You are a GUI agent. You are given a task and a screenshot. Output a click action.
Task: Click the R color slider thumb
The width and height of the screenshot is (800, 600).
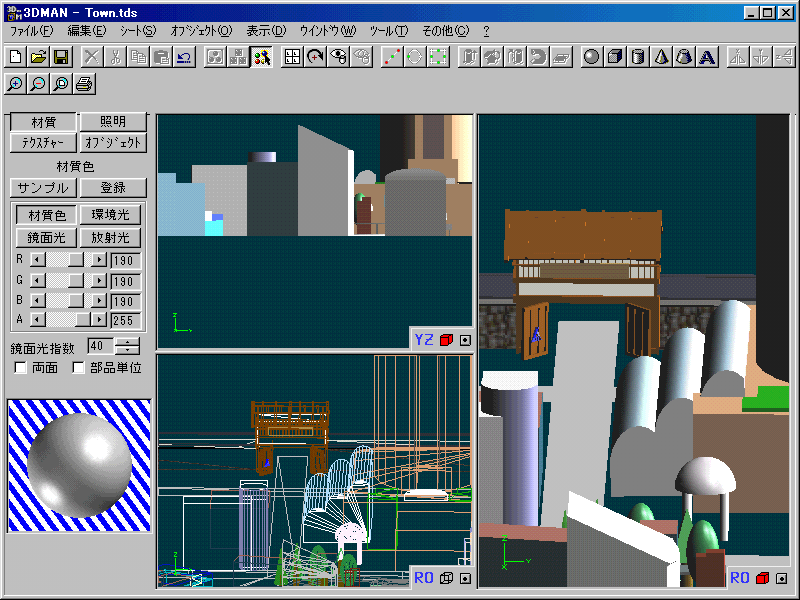point(76,260)
